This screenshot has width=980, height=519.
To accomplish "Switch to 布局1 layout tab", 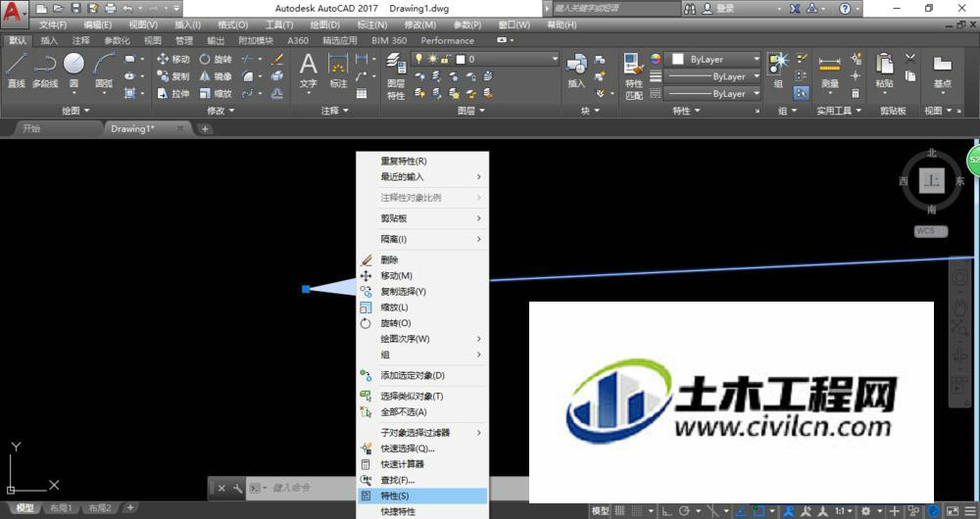I will tap(61, 508).
